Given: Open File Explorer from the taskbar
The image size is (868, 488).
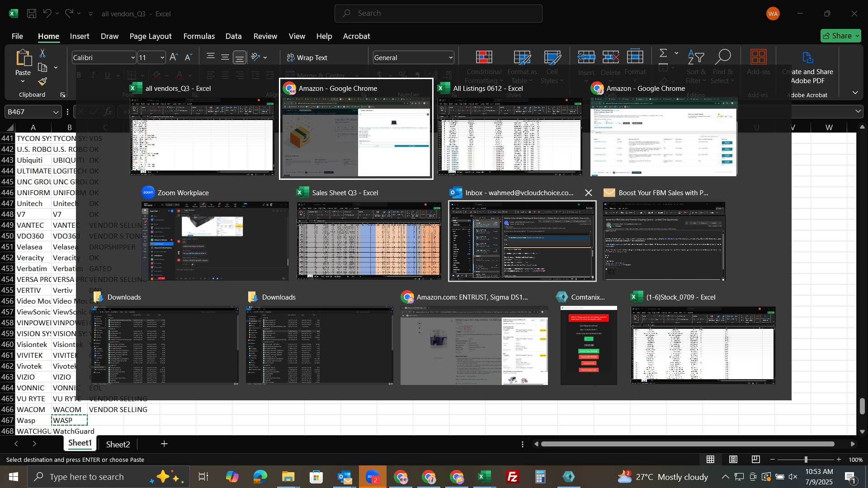Looking at the screenshot, I should 288,477.
